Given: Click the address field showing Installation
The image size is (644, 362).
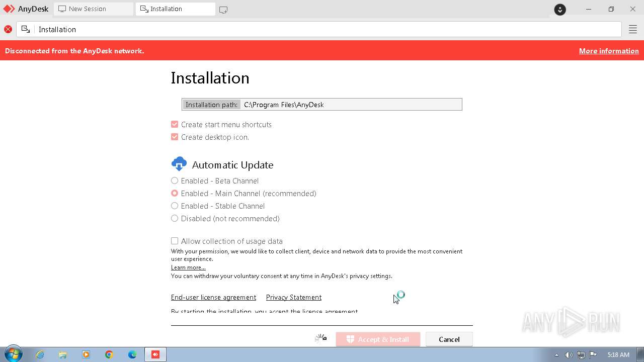Looking at the screenshot, I should pyautogui.click(x=319, y=29).
